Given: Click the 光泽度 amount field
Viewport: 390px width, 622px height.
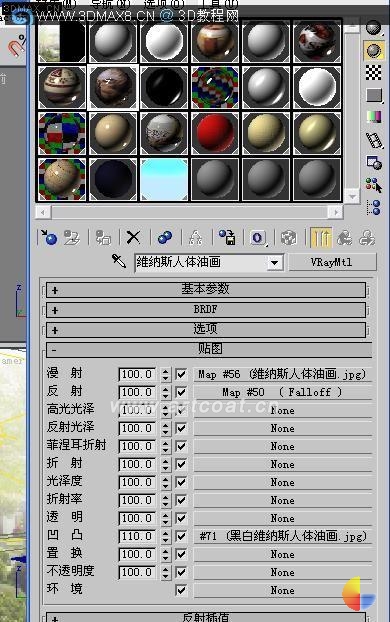Looking at the screenshot, I should point(137,482).
